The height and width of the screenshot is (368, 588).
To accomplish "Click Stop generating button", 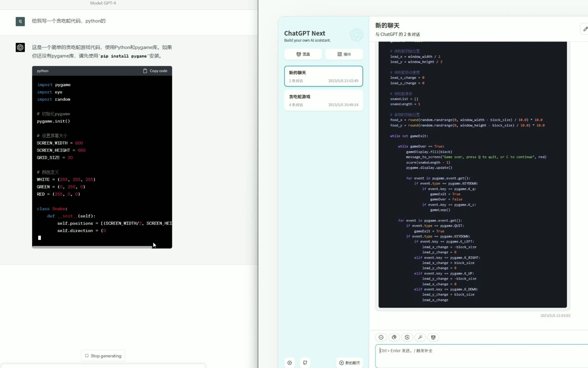I will pos(103,356).
